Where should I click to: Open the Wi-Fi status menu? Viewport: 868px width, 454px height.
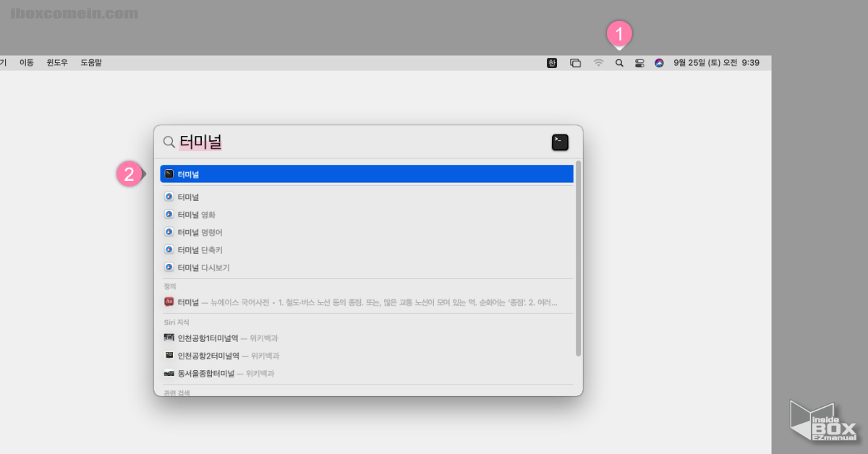tap(598, 63)
